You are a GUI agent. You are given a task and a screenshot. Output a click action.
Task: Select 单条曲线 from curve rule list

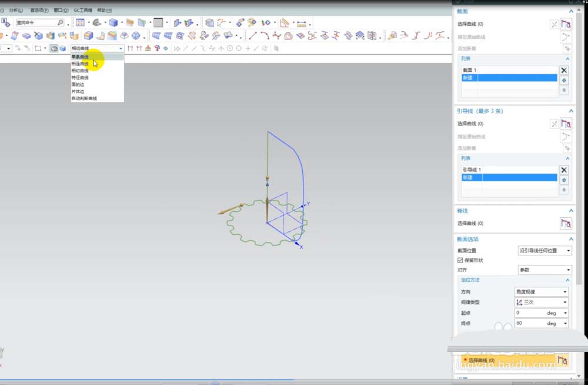point(81,57)
